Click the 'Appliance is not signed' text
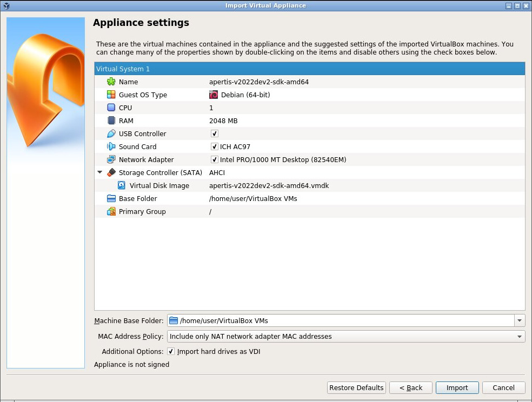 (x=131, y=364)
